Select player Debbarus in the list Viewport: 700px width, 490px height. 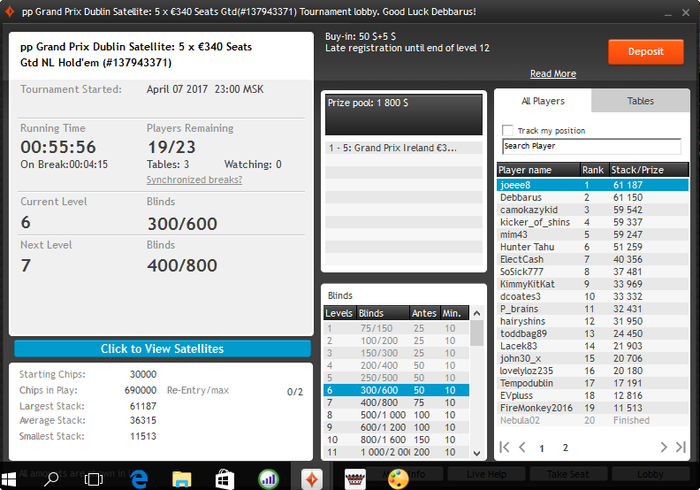tap(592, 197)
